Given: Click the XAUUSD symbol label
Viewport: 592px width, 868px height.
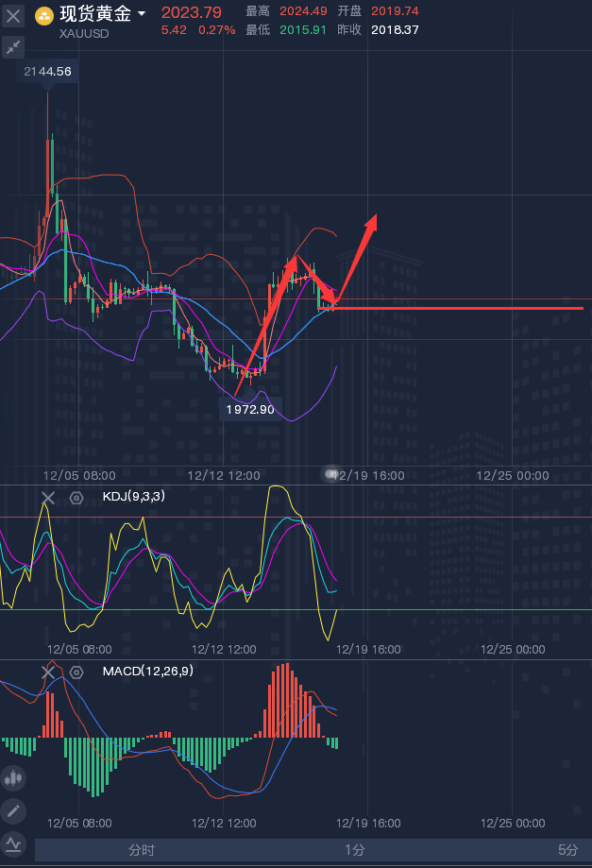Looking at the screenshot, I should tap(84, 33).
